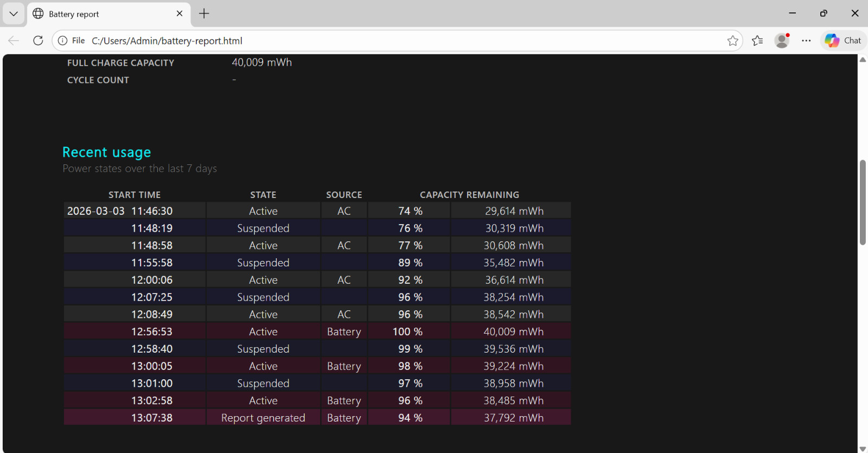This screenshot has width=868, height=453.
Task: Click scrollbar up arrow
Action: click(x=863, y=60)
